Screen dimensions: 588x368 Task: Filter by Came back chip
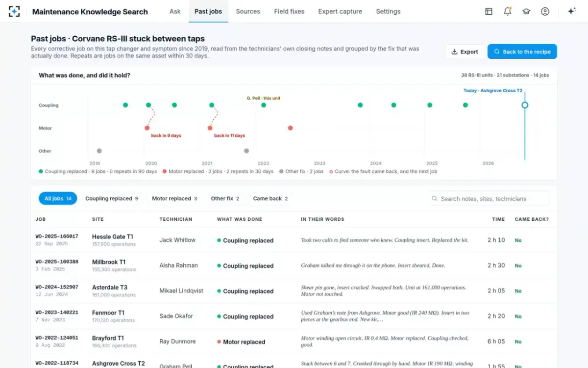(270, 198)
